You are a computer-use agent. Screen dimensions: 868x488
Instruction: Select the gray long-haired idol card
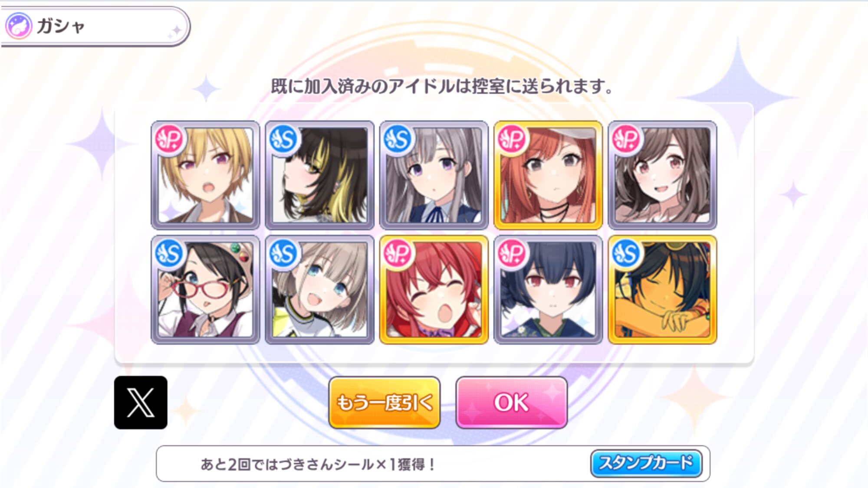pos(434,175)
